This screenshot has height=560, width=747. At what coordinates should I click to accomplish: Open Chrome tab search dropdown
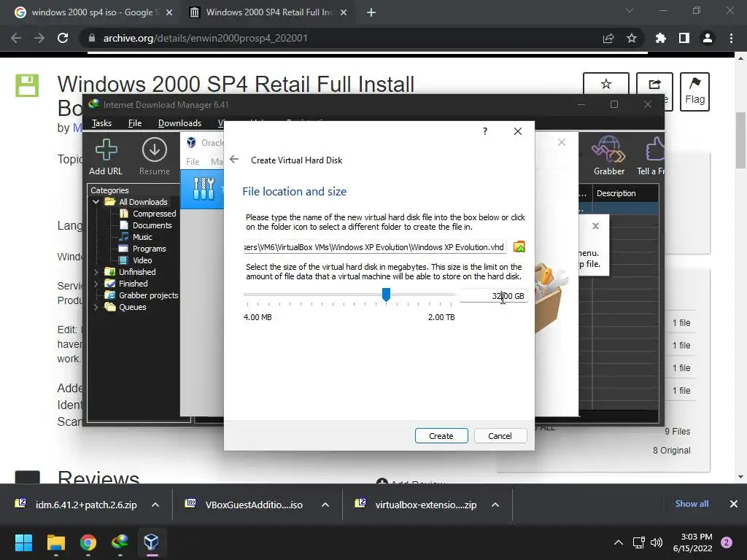point(630,10)
